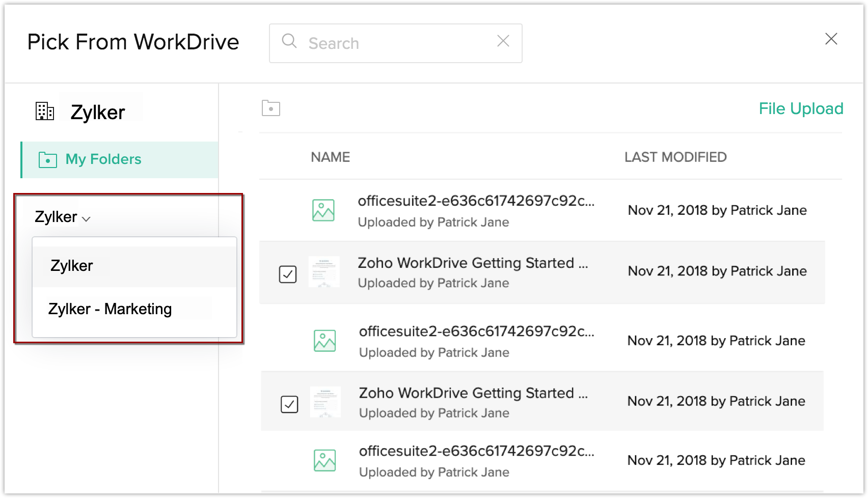
Task: Choose Zylker - Marketing from the dropdown list
Action: [x=134, y=309]
